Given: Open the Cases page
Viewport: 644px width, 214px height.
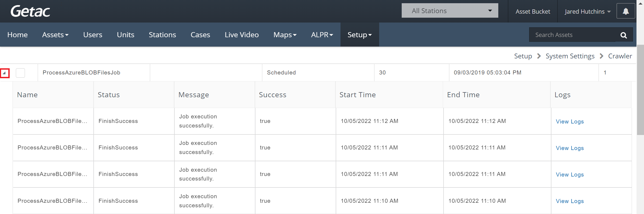Looking at the screenshot, I should [x=200, y=35].
